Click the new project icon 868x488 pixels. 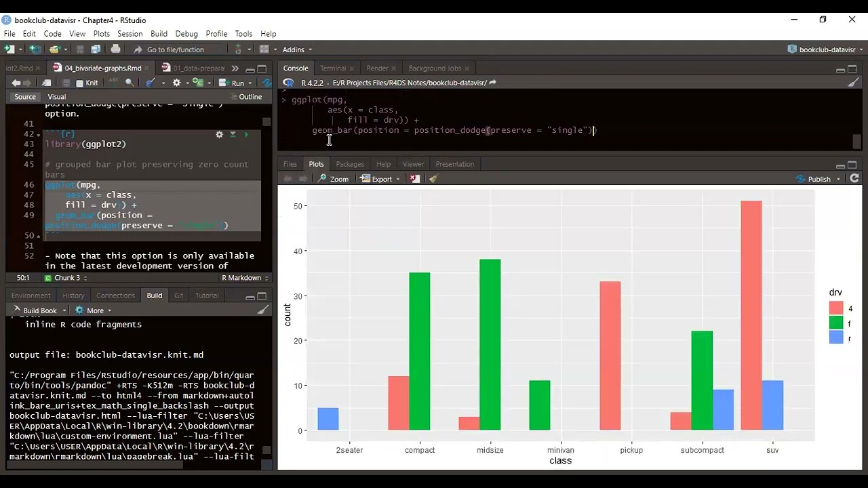(35, 49)
